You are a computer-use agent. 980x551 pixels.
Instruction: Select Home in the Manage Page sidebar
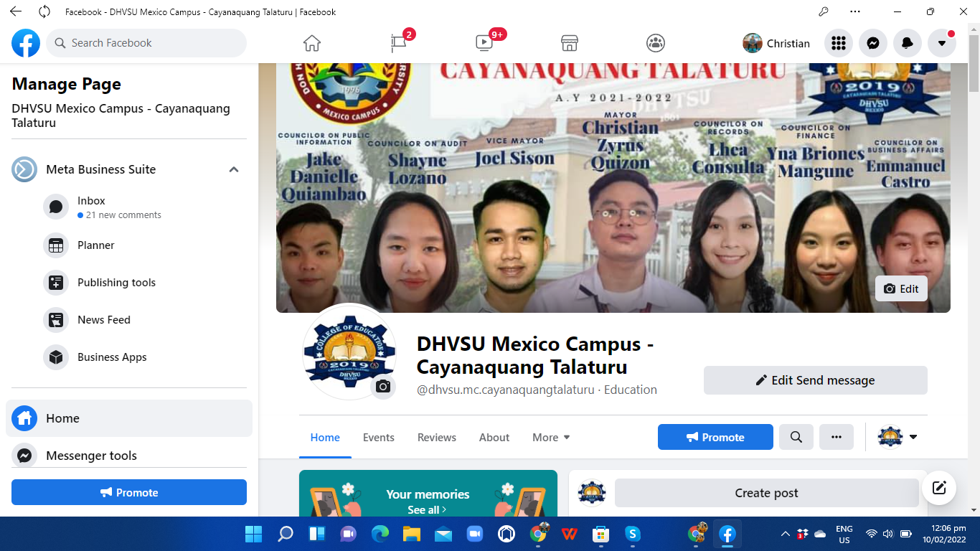tap(129, 418)
